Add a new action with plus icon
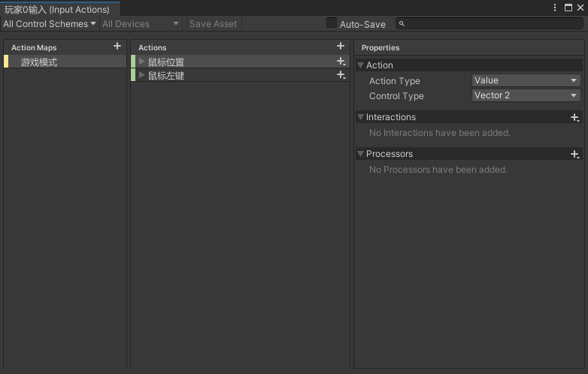This screenshot has width=588, height=374. pos(341,47)
